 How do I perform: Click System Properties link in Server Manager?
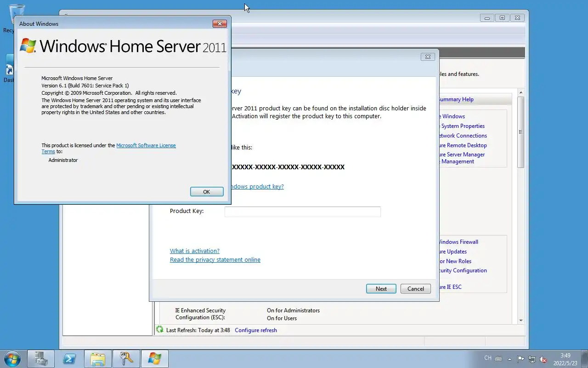coord(462,126)
